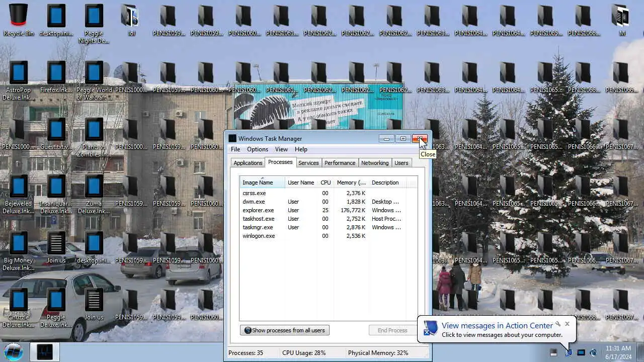Image resolution: width=644 pixels, height=362 pixels.
Task: Select the csrss.exe process row
Action: 329,193
